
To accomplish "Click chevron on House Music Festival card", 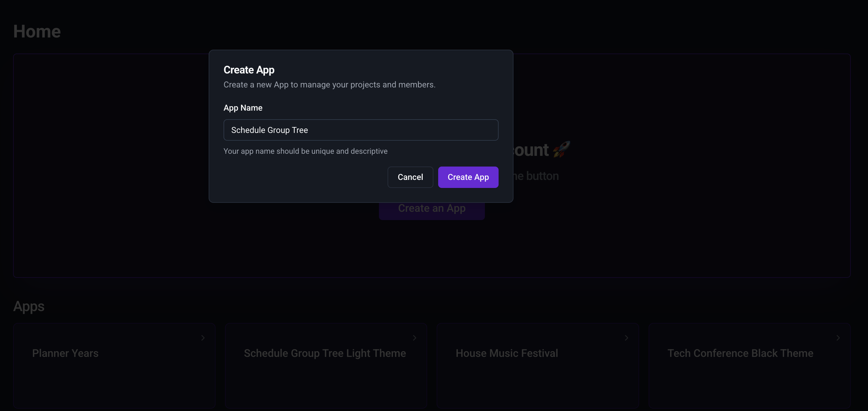I will pyautogui.click(x=626, y=338).
